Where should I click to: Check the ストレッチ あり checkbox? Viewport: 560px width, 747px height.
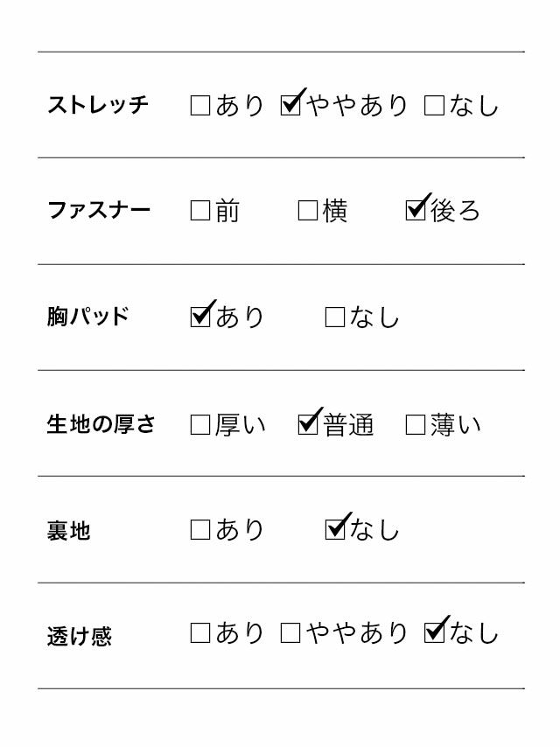click(200, 106)
